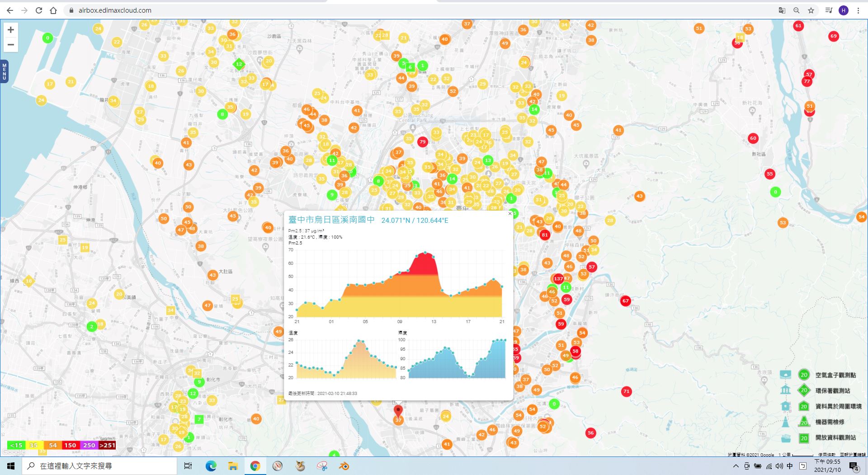Select the red 77 sensor marker
Screen dimensions: 868x475
(x=807, y=81)
